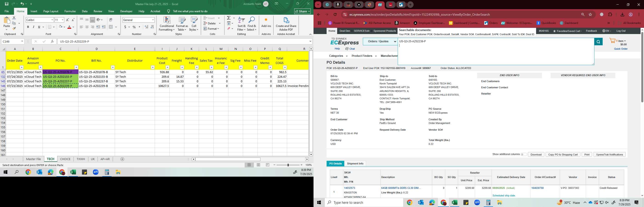
Task: Switch to Page Break Preview in status bar
Action: pyautogui.click(x=268, y=165)
